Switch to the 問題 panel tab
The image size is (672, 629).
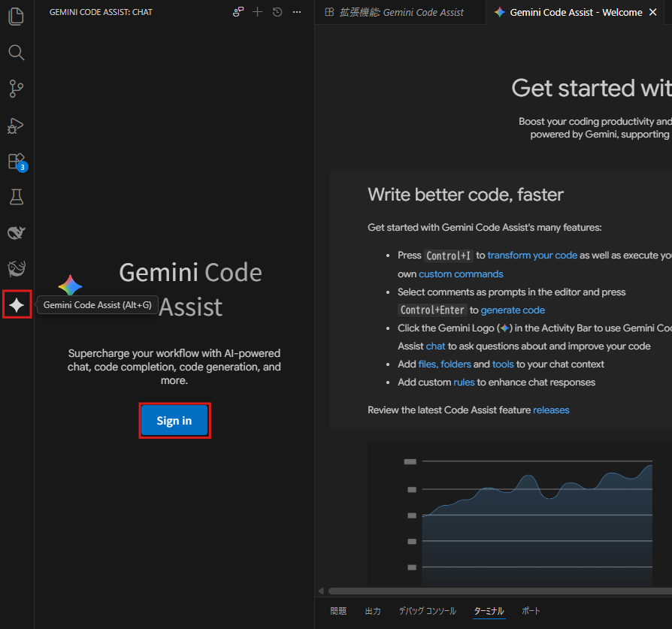point(338,611)
